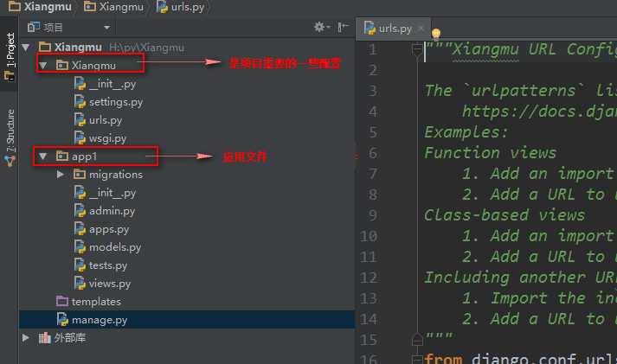Screen dimensions: 617x364
Task: Open the 1: Project side tab
Action: point(10,56)
